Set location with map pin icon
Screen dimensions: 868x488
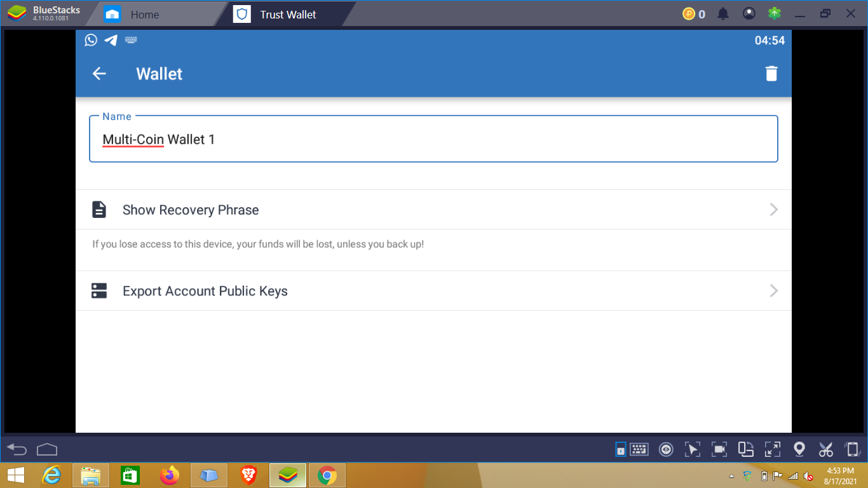[799, 450]
